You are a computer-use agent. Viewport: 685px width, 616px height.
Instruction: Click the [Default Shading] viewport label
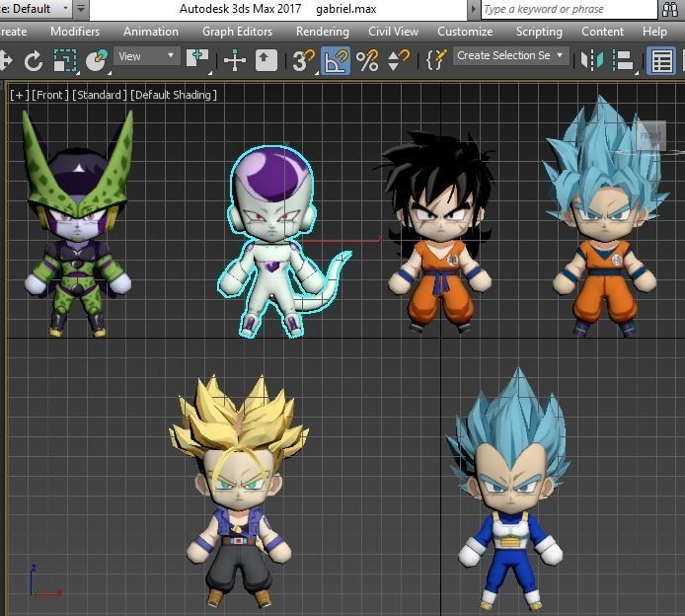(x=174, y=95)
